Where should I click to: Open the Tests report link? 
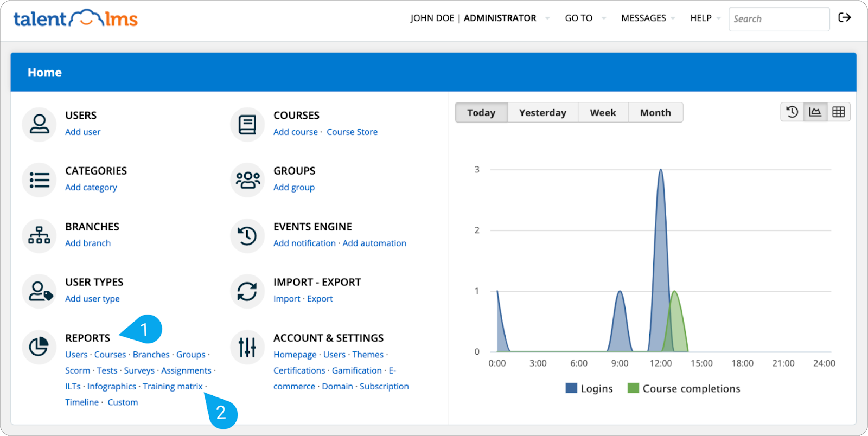pyautogui.click(x=107, y=370)
